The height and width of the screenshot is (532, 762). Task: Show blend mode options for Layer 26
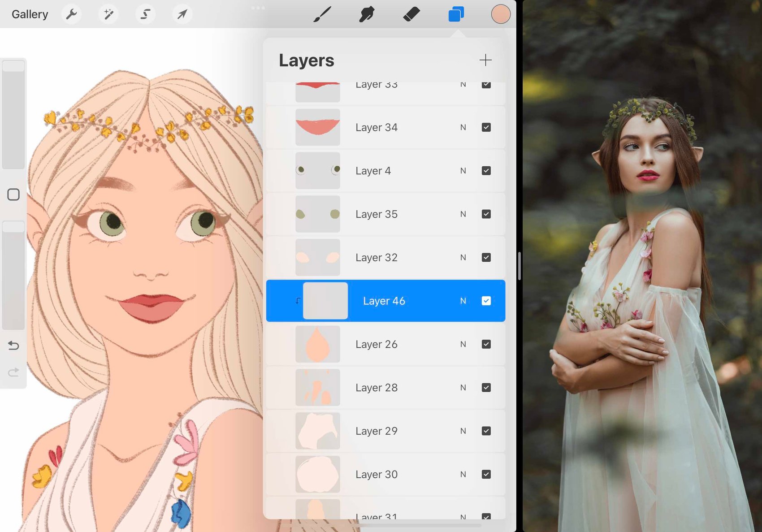pos(463,344)
